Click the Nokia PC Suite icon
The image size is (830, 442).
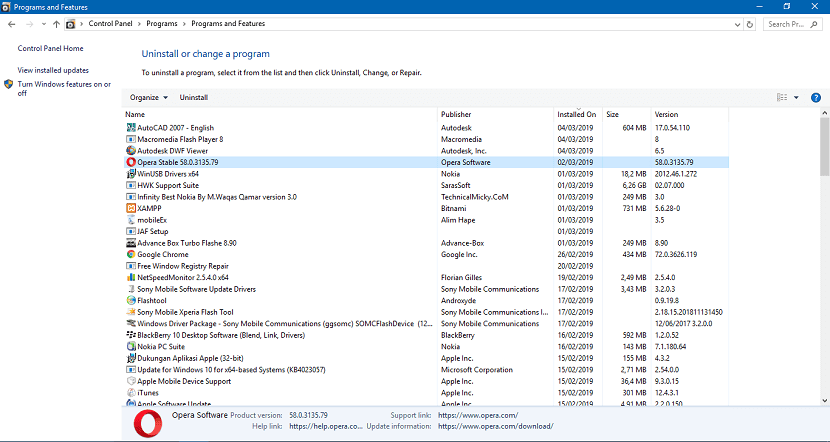131,347
